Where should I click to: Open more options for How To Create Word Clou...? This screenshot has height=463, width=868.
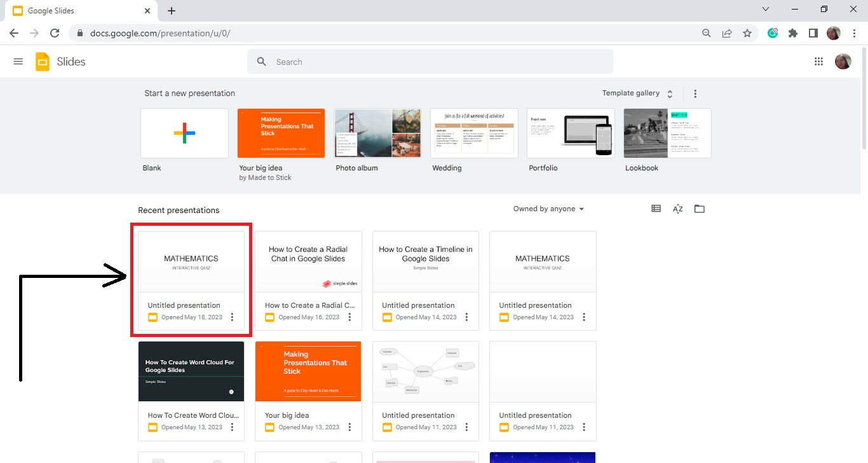[233, 427]
